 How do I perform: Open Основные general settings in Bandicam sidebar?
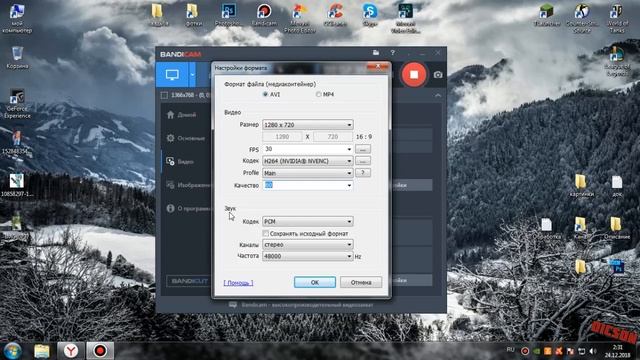(x=186, y=138)
